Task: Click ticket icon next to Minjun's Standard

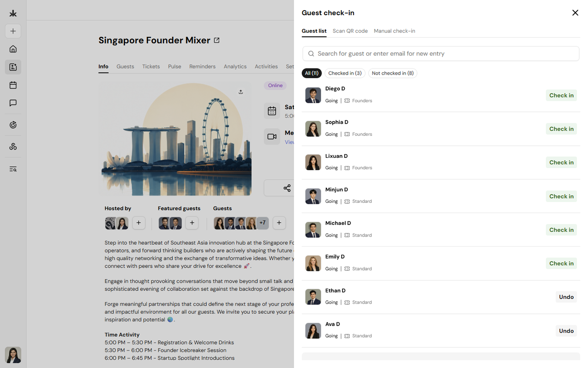Action: pos(347,201)
